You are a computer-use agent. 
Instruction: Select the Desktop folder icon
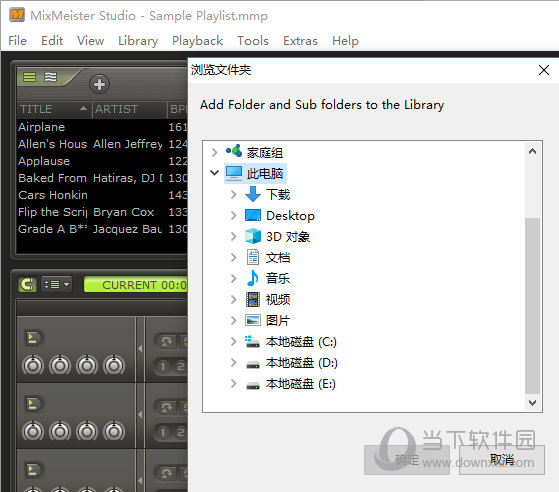(253, 215)
